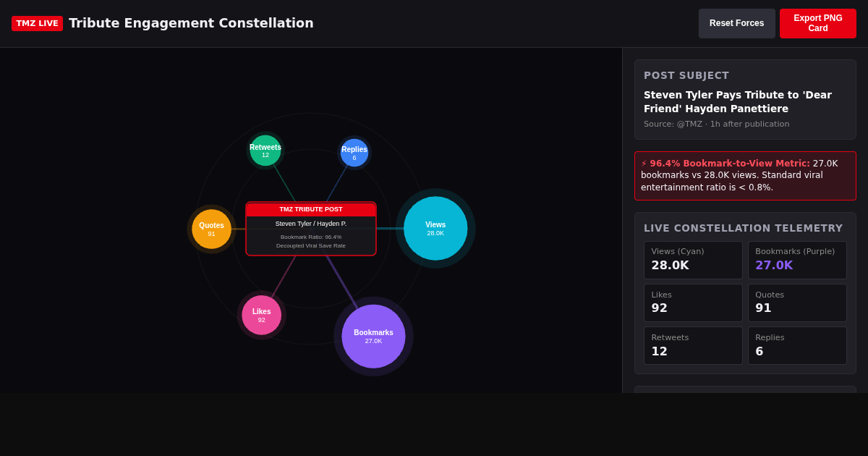Click the 96.4% Bookmark-to-View Metric alert
This screenshot has width=868, height=456.
coord(745,176)
